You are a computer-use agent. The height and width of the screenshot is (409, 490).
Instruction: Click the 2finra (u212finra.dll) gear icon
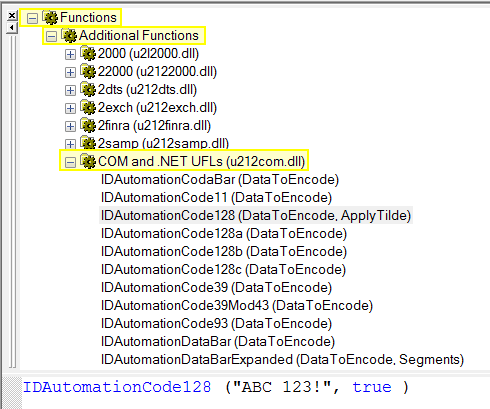88,125
